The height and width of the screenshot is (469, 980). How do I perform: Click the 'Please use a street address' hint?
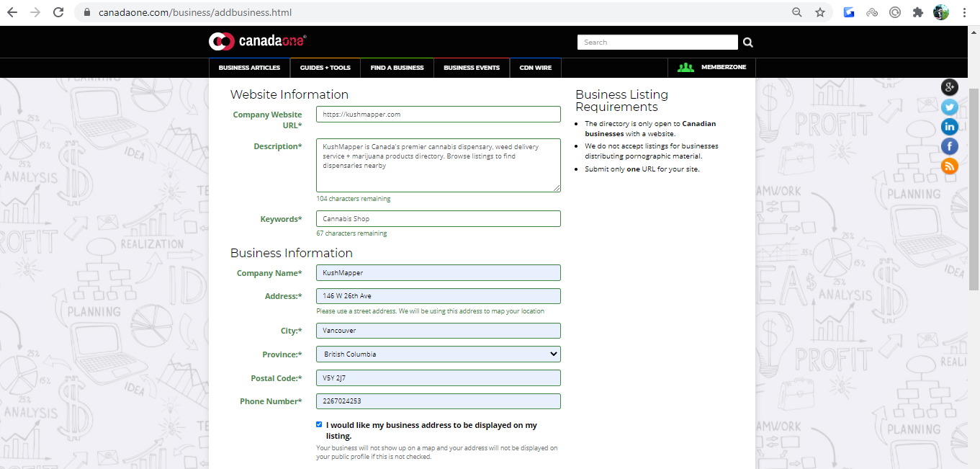click(x=431, y=311)
